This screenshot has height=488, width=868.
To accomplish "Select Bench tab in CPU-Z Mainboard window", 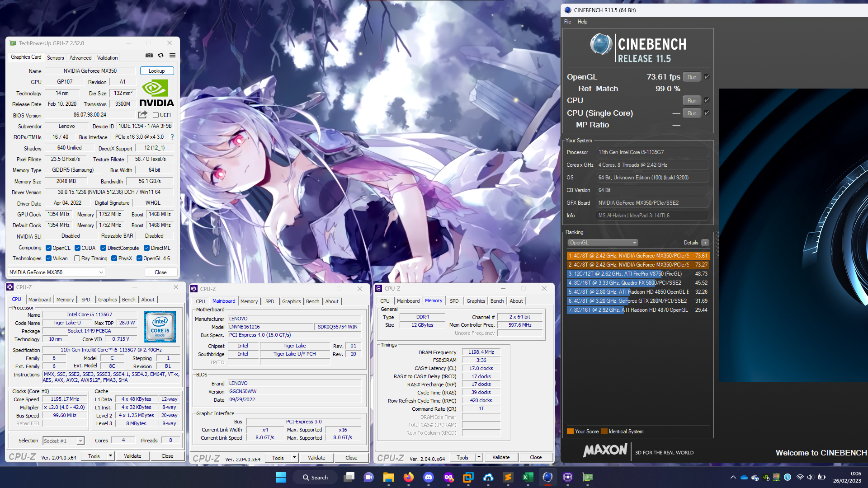I will (312, 301).
